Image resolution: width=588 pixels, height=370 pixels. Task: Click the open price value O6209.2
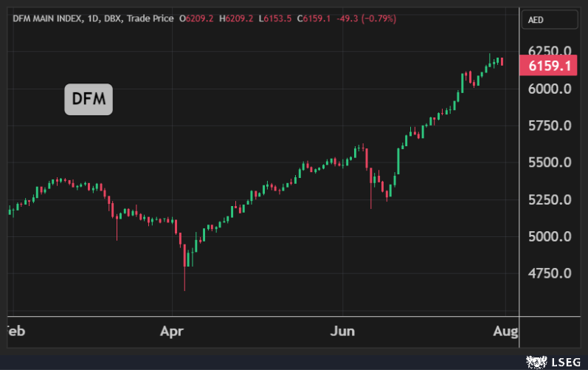197,18
